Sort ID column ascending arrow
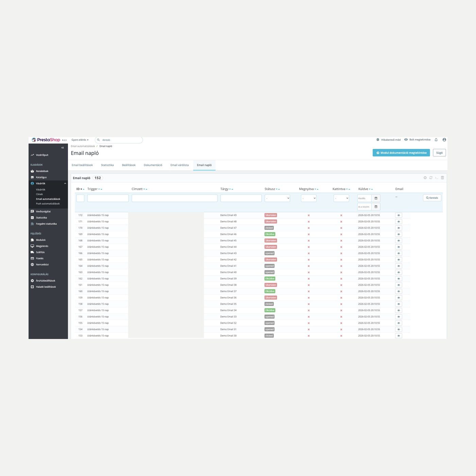The width and height of the screenshot is (476, 476). coord(84,189)
